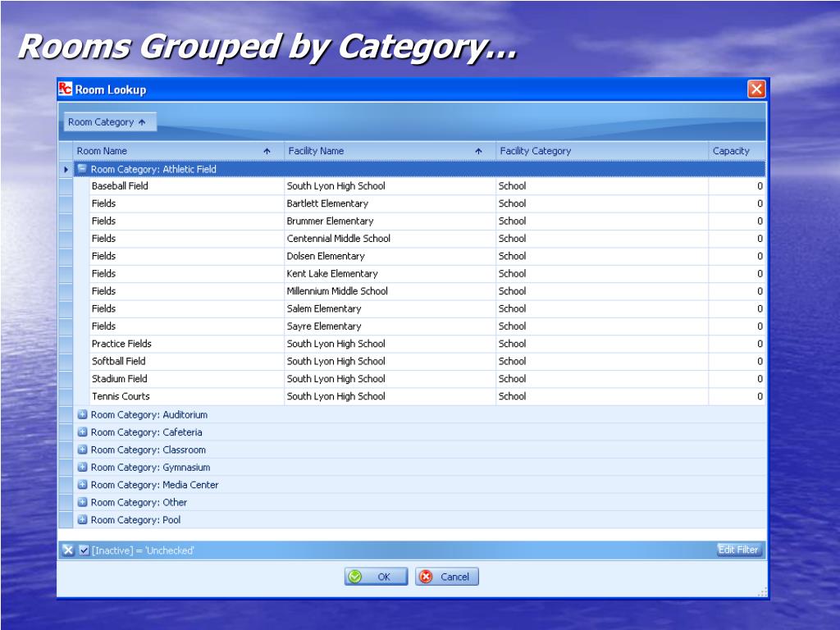Expand Room Category: Auditorium
840x630 pixels.
pos(83,414)
